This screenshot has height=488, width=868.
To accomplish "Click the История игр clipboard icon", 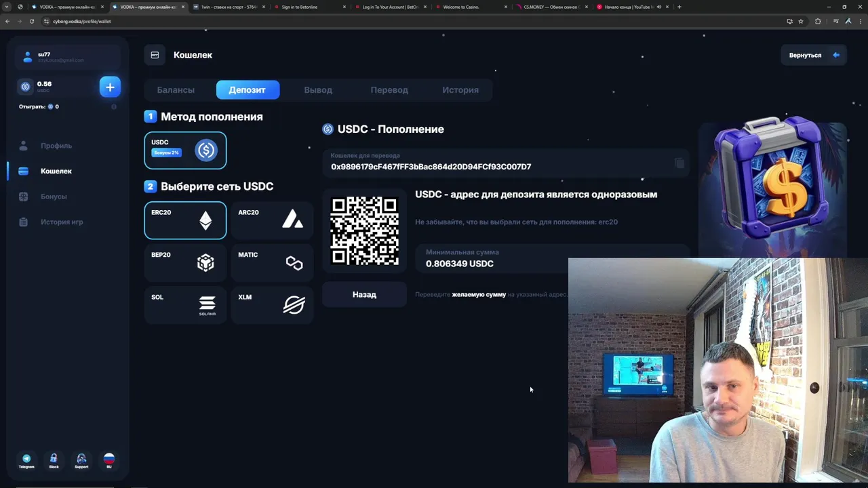I will 24,222.
